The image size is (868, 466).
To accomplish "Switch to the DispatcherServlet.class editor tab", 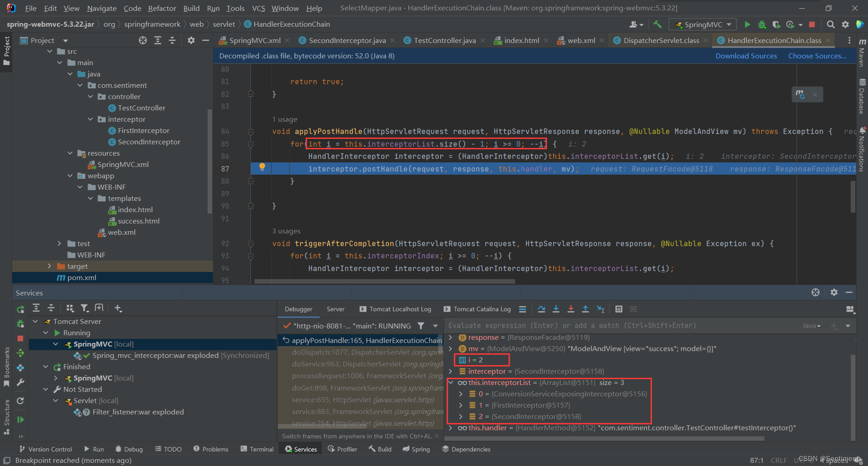I will tap(661, 40).
